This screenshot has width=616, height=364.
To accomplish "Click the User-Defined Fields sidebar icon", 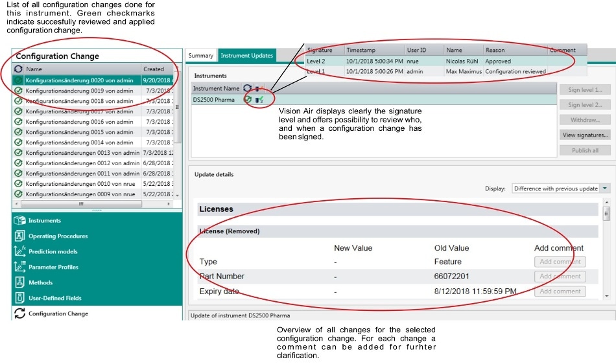I will (19, 298).
